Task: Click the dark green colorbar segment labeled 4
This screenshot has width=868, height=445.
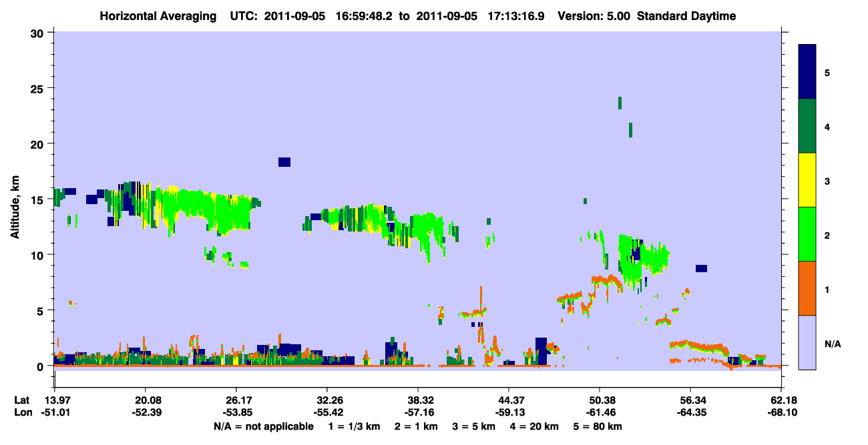Action: pos(808,126)
